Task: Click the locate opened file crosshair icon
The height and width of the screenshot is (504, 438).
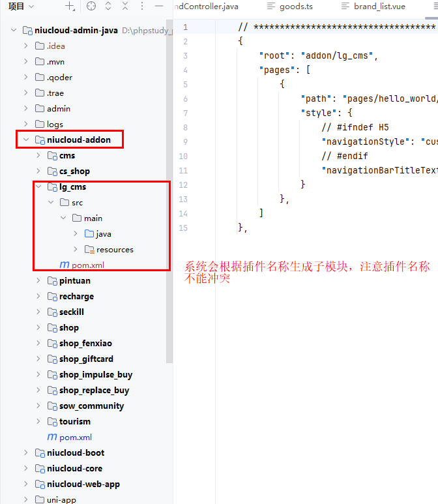Action: pos(91,7)
